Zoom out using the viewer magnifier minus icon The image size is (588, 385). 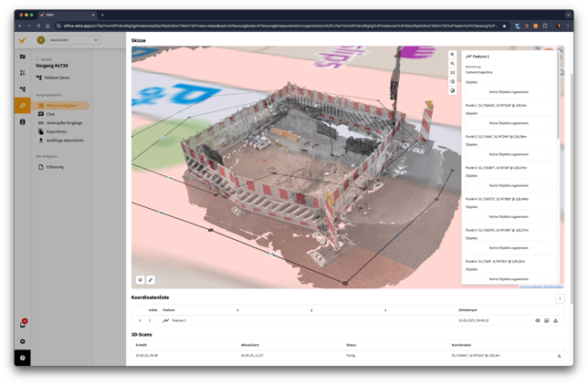(x=452, y=64)
